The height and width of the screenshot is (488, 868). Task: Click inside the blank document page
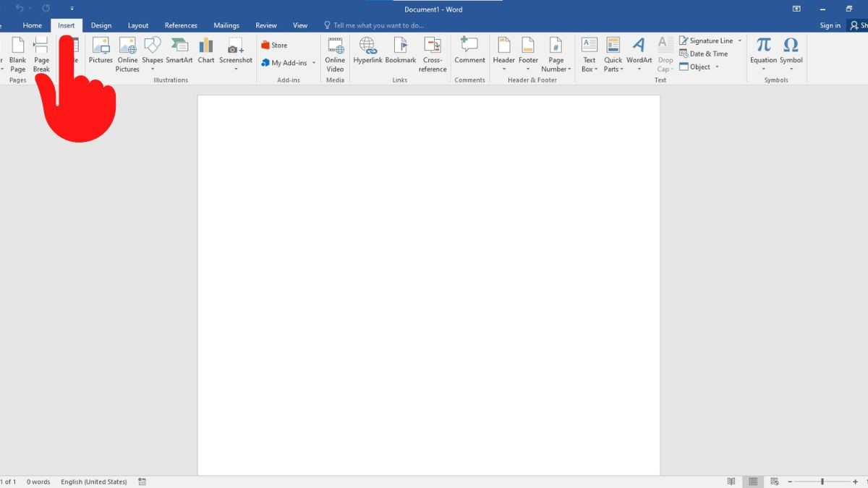pyautogui.click(x=429, y=286)
